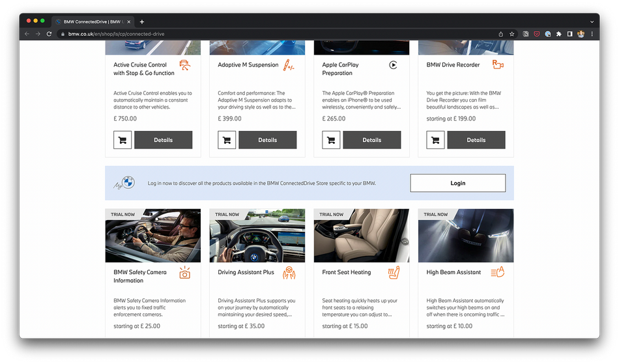
Task: Reload the page in browser toolbar
Action: tap(49, 34)
